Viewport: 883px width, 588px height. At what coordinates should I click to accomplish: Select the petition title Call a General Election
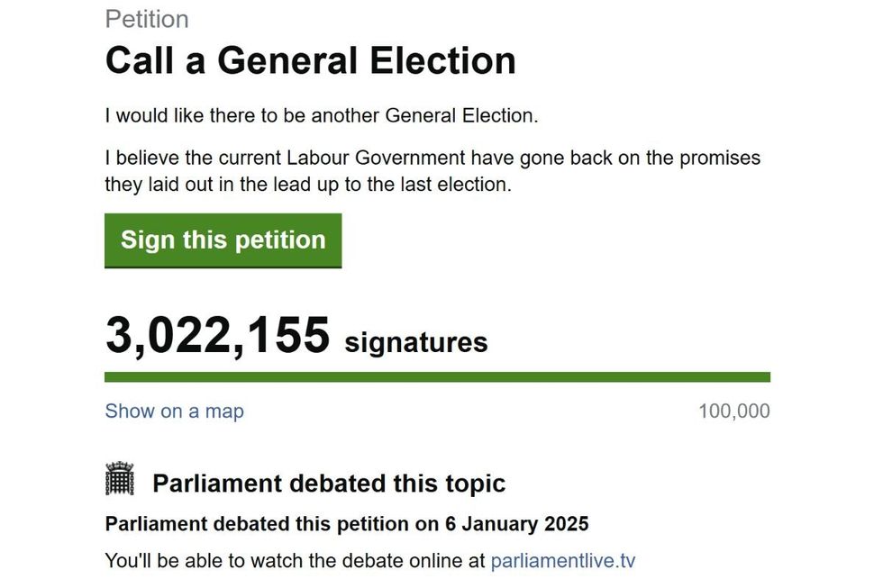[x=311, y=59]
